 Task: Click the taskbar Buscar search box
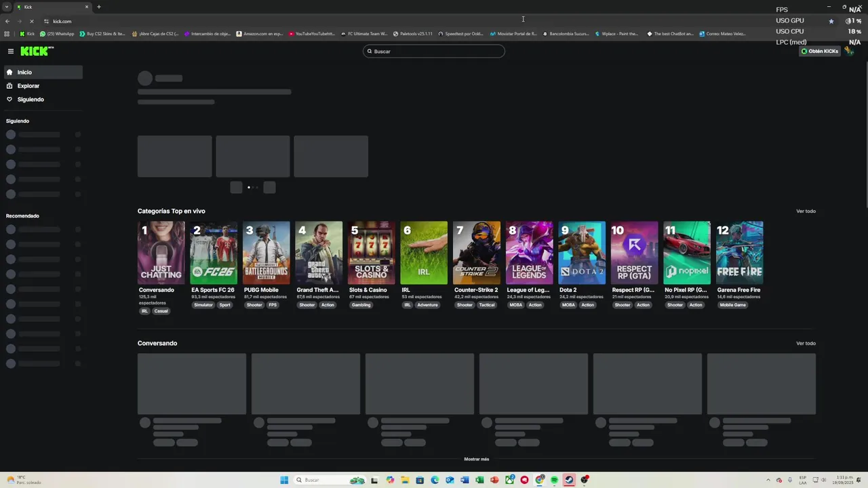tap(330, 480)
